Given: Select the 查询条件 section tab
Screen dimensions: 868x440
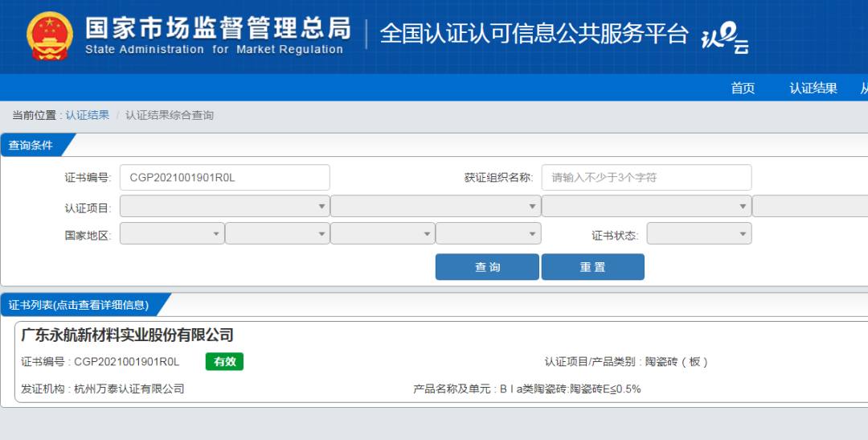Looking at the screenshot, I should click(x=36, y=145).
